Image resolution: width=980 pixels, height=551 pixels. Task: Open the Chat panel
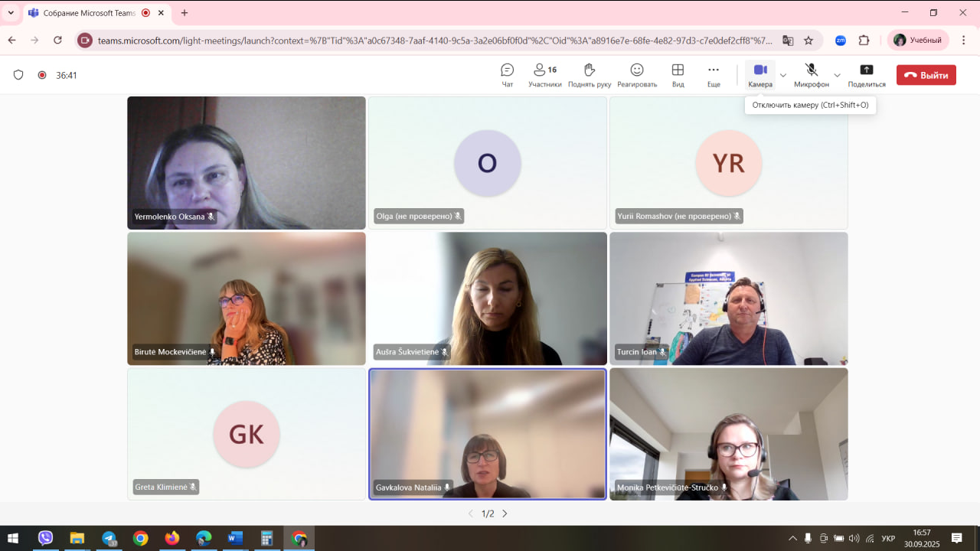coord(507,75)
